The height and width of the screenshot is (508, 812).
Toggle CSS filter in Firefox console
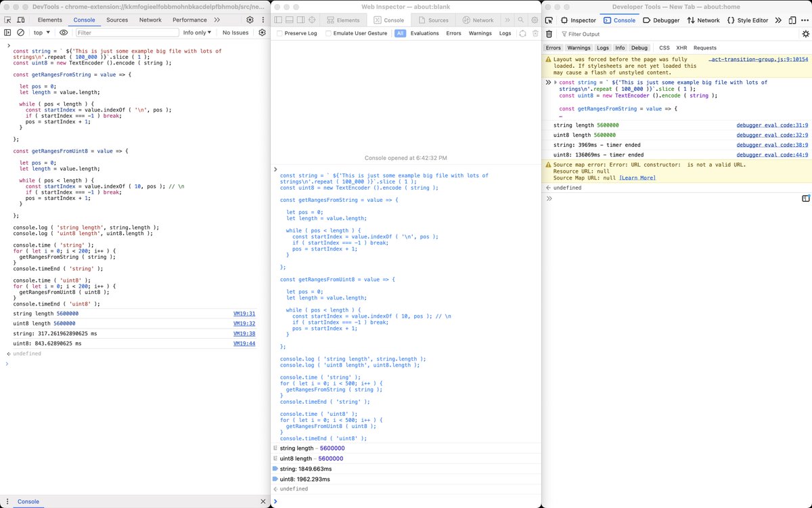coord(664,48)
